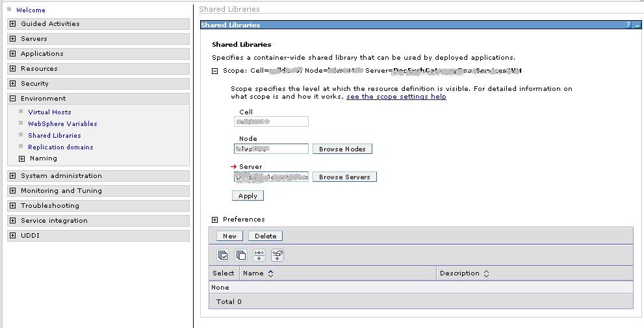Clear the filter value icon
644x328 pixels.
pos(277,255)
